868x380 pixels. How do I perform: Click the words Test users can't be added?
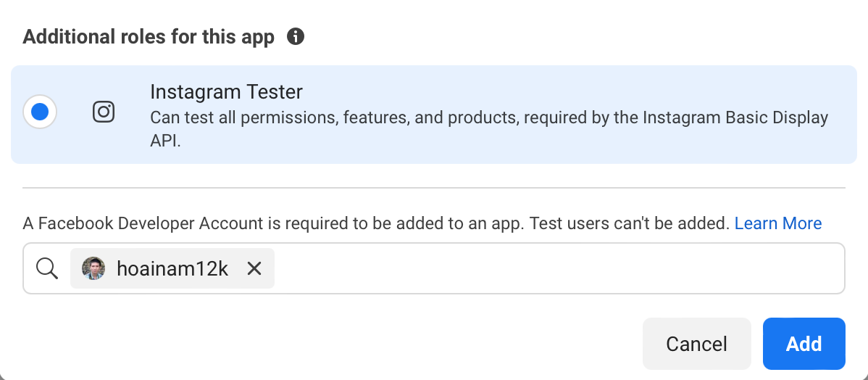(x=629, y=223)
